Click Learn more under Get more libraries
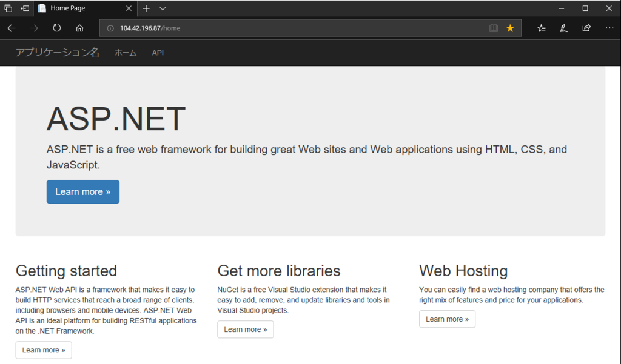 246,329
